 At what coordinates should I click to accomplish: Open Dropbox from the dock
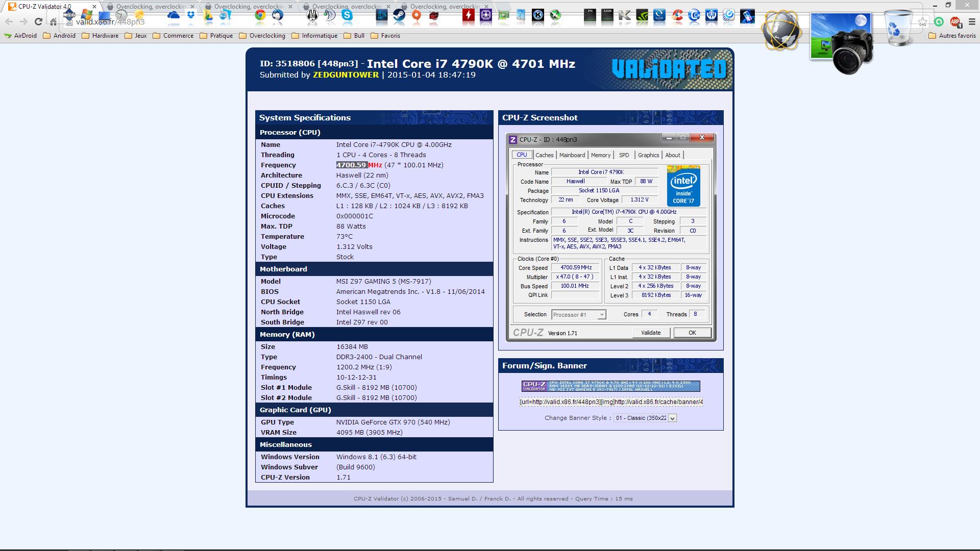click(191, 14)
